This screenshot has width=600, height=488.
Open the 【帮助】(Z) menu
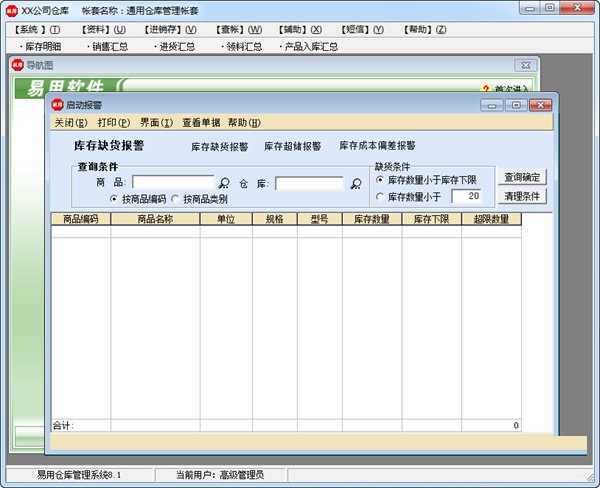click(x=425, y=29)
